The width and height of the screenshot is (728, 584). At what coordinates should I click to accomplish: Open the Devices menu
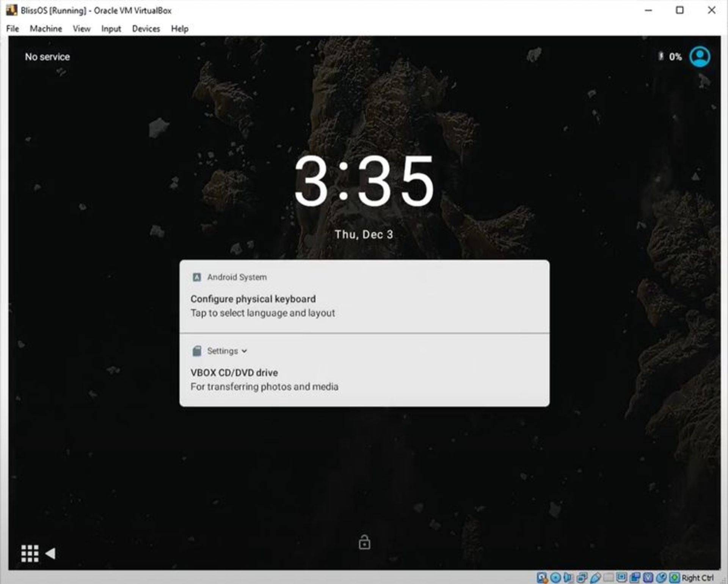click(146, 28)
